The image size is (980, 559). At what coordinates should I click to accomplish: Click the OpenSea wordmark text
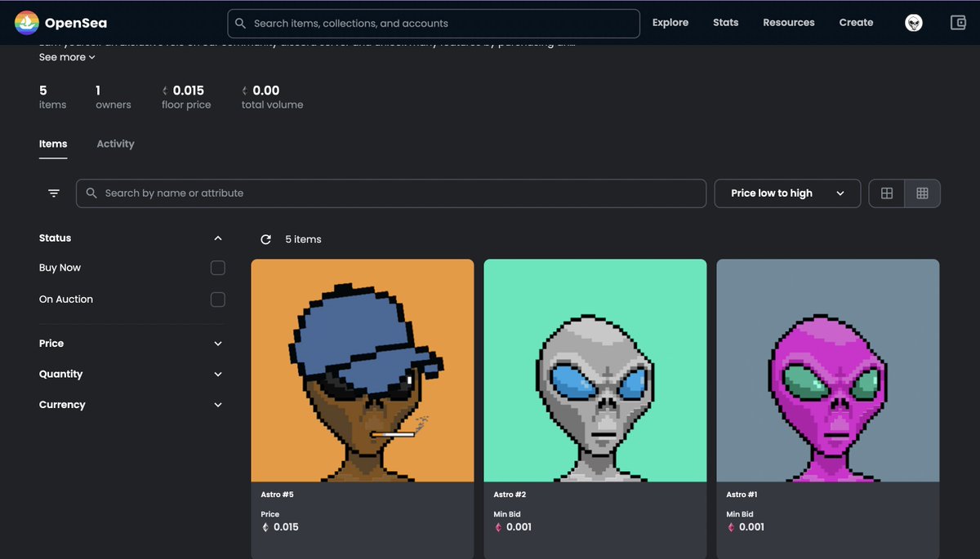pyautogui.click(x=76, y=24)
